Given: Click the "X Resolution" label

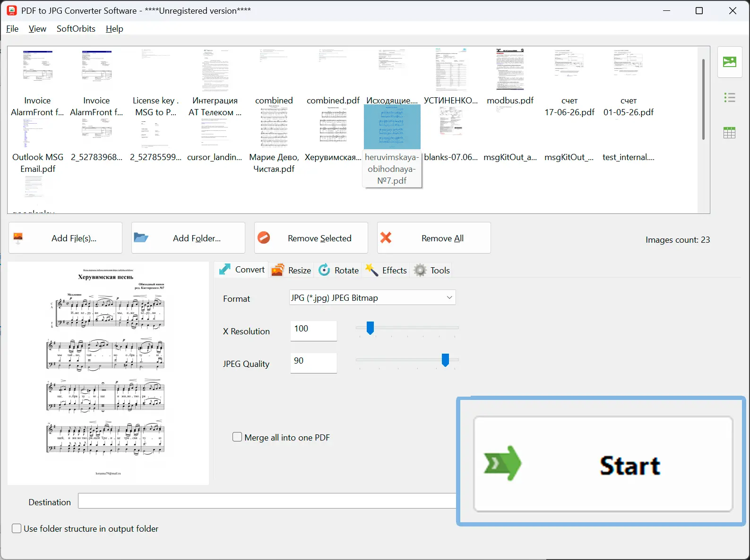Looking at the screenshot, I should (246, 331).
